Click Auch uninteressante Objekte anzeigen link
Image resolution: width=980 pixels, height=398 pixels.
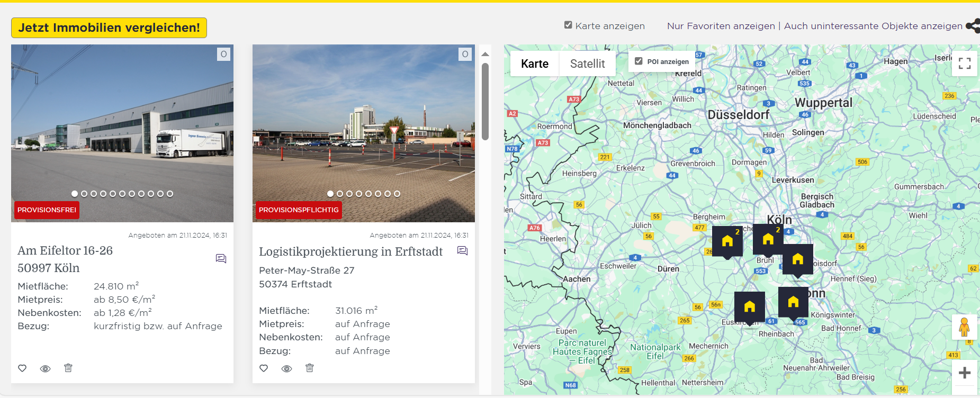click(873, 26)
